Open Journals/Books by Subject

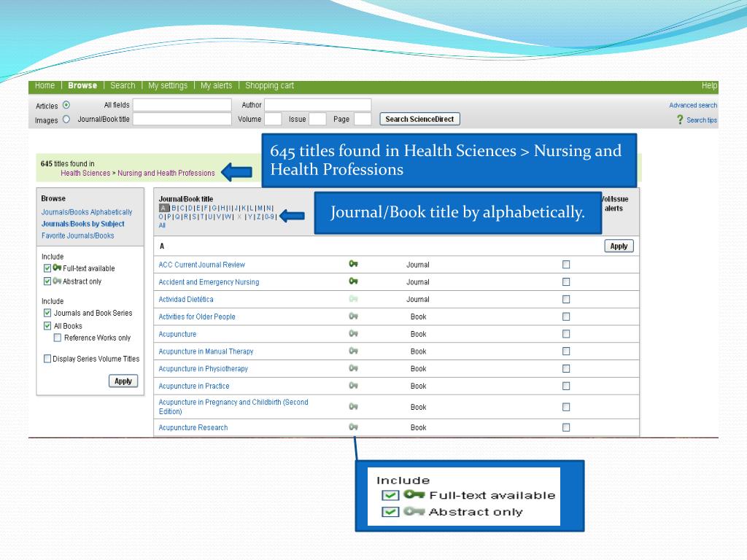83,224
